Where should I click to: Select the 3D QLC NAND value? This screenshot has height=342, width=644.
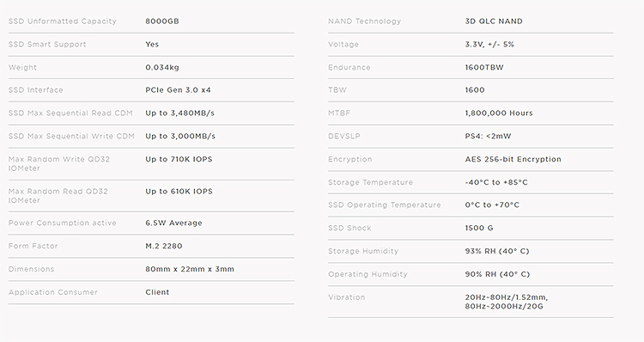point(494,21)
